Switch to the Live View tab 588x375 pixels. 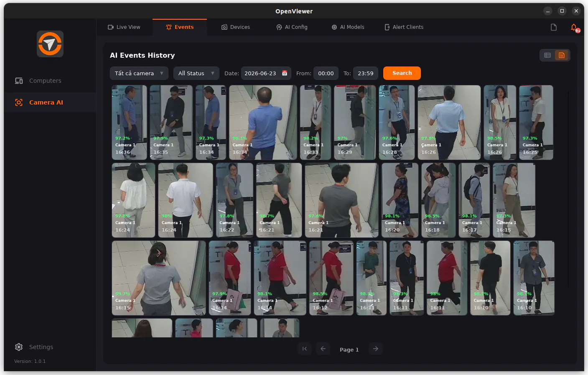click(x=124, y=27)
